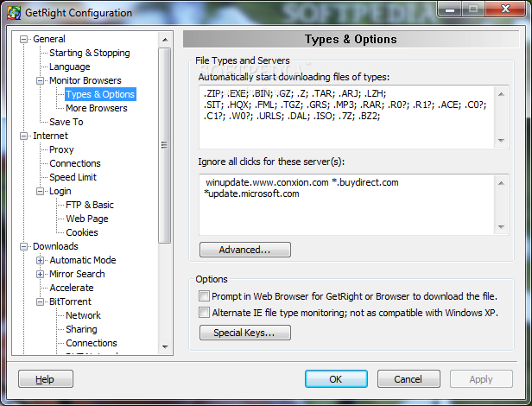Click the General tree label

[49, 39]
